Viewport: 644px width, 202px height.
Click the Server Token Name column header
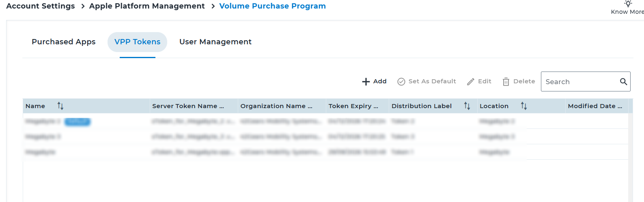coord(188,106)
